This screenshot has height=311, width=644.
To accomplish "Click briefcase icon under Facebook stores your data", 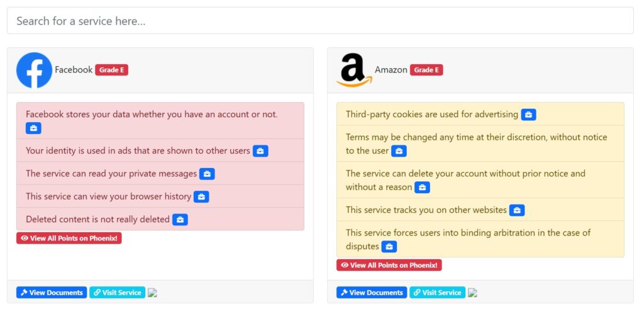I will [34, 128].
